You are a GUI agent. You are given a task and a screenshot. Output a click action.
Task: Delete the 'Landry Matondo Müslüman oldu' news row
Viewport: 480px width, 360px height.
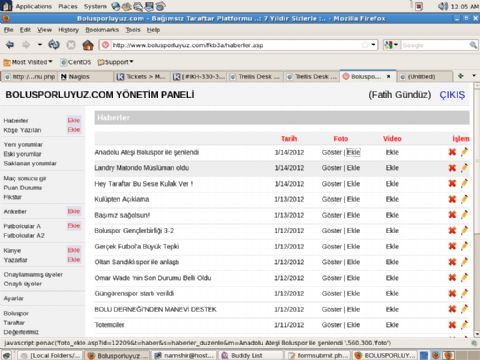coord(452,168)
